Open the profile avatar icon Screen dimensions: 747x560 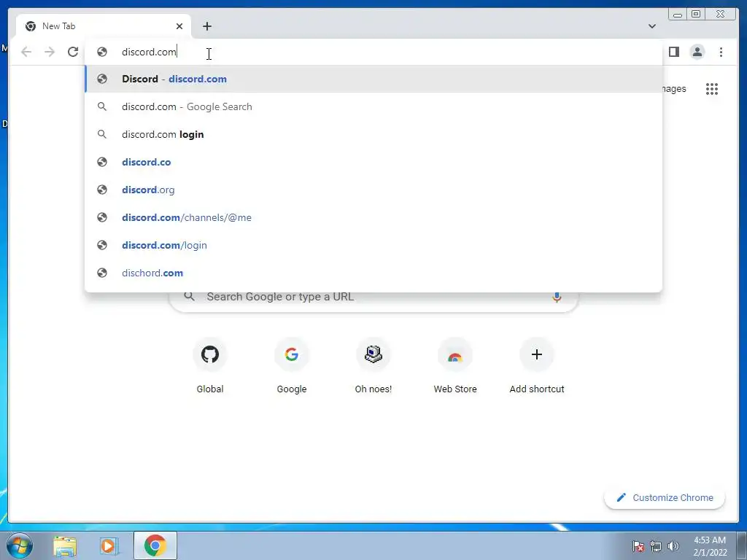point(697,52)
